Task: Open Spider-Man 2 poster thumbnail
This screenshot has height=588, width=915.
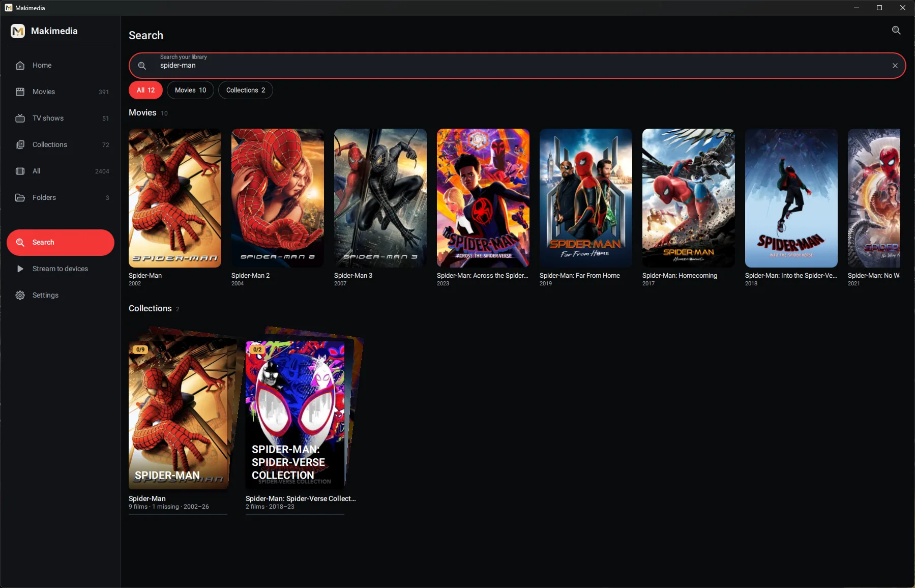Action: click(x=278, y=198)
